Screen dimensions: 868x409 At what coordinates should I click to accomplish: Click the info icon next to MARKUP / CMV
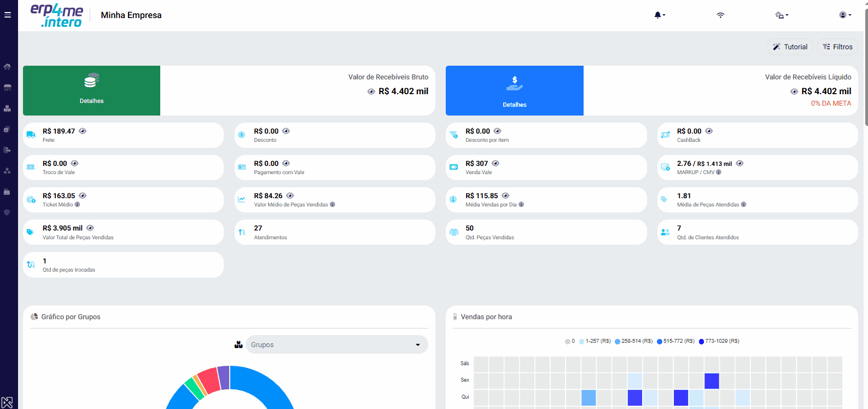coord(719,172)
